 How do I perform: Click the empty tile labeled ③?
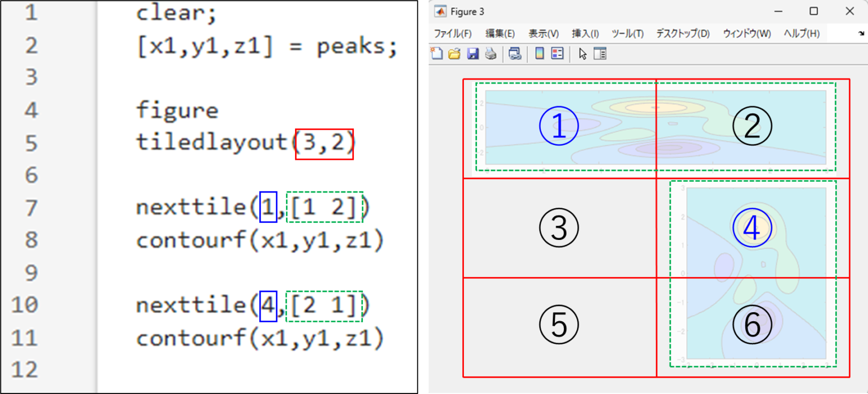(559, 226)
